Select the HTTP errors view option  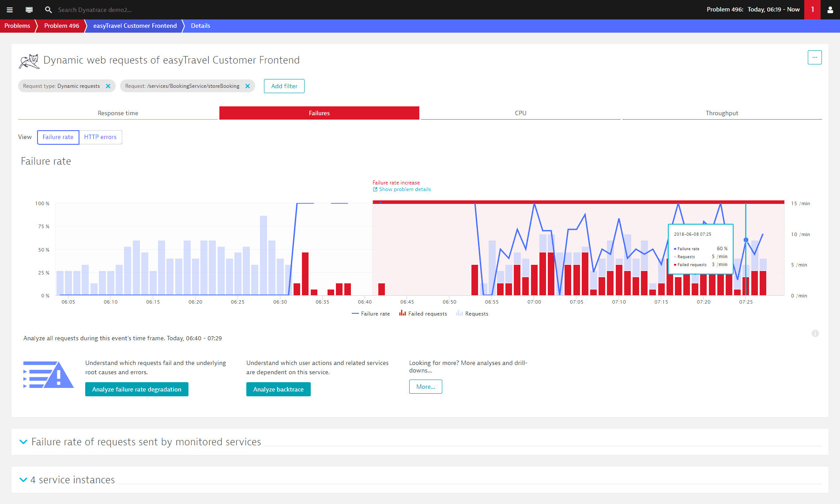coord(101,137)
